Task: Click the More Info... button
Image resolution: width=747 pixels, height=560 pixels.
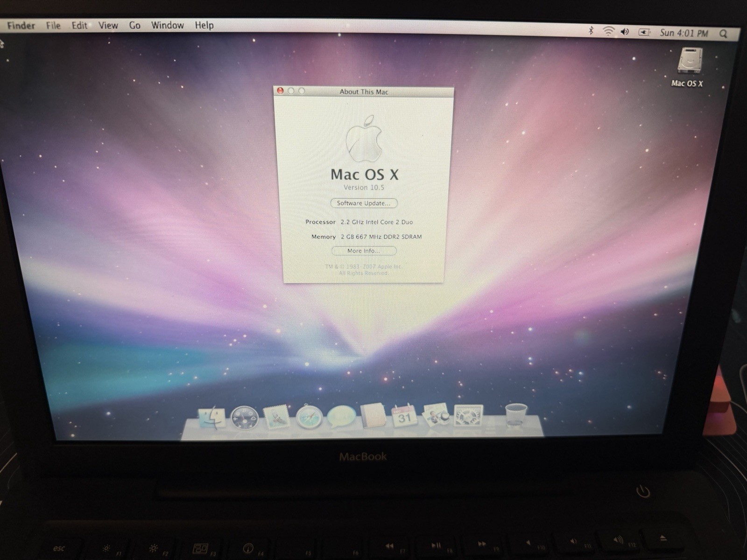Action: [364, 251]
